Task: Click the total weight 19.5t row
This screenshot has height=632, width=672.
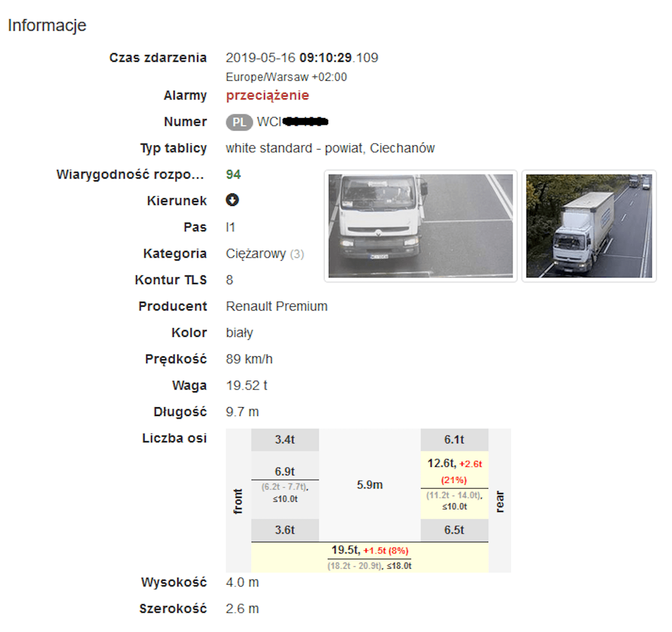Action: pos(370,558)
